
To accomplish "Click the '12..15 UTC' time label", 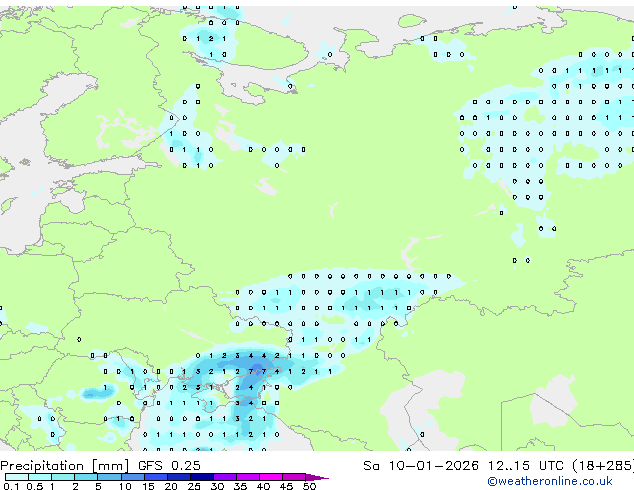I will 525,466.
